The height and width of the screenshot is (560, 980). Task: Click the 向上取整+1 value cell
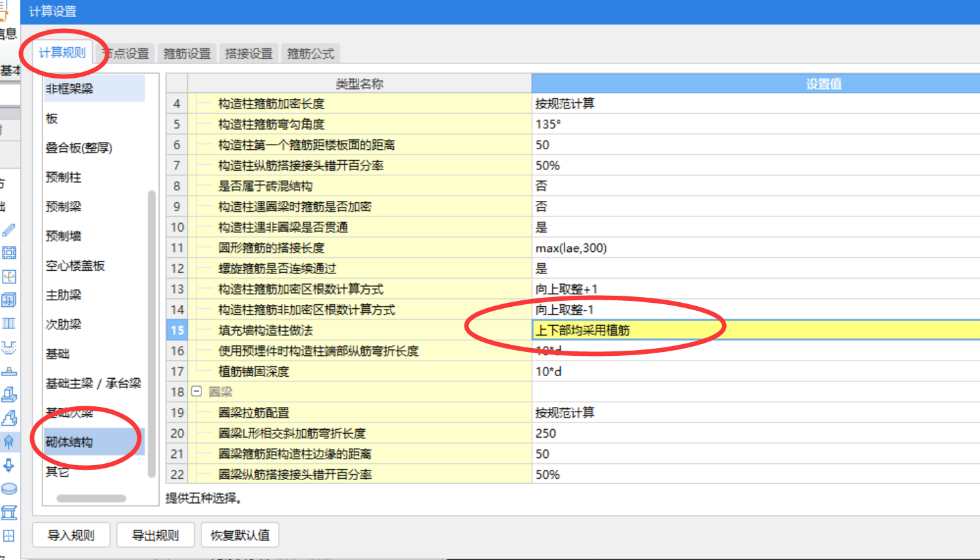click(x=756, y=289)
